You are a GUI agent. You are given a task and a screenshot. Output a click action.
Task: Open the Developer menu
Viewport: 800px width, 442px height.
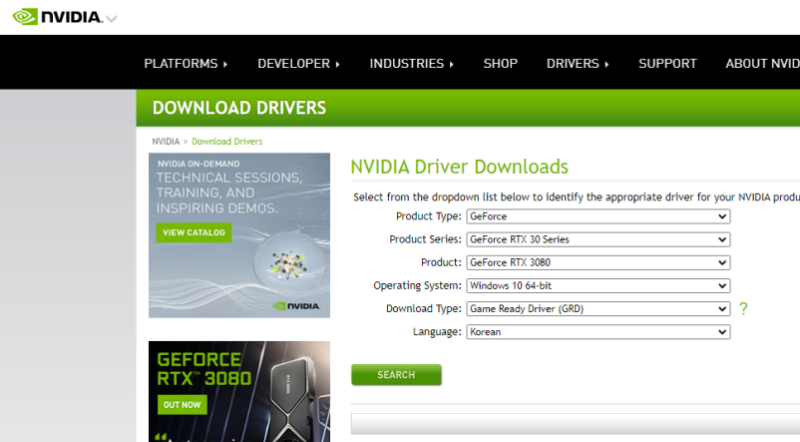(x=298, y=63)
